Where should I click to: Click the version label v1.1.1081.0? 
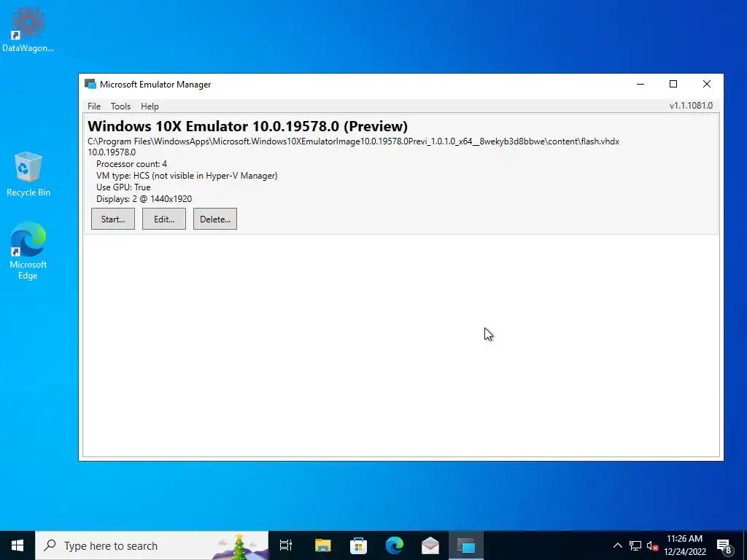pos(691,106)
